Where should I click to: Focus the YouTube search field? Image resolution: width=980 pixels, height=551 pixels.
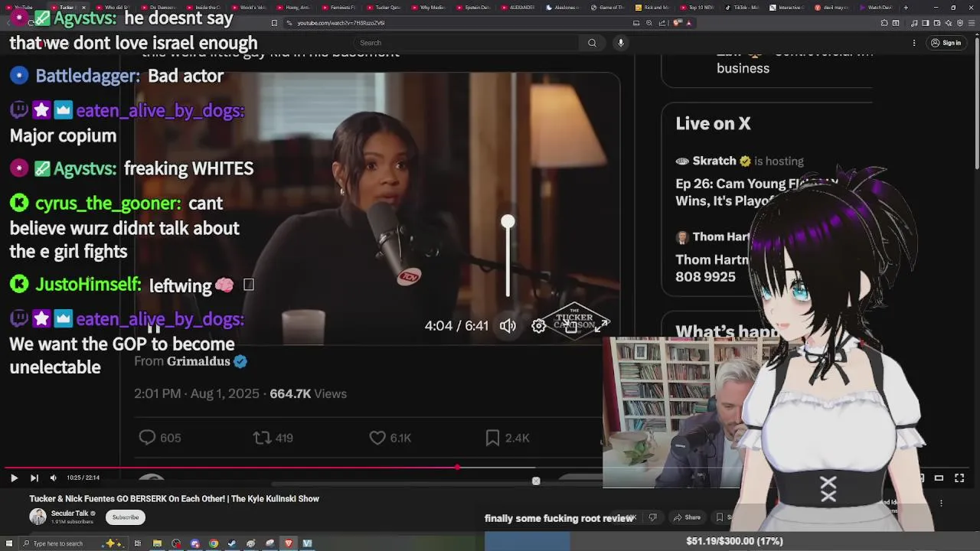click(467, 43)
